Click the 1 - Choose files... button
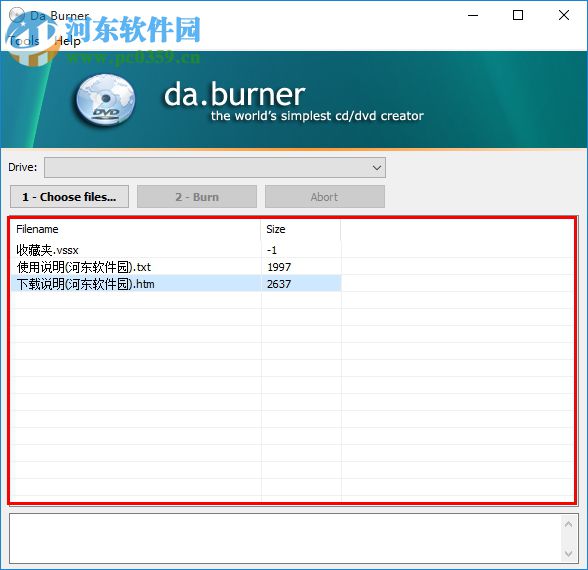 coord(69,196)
